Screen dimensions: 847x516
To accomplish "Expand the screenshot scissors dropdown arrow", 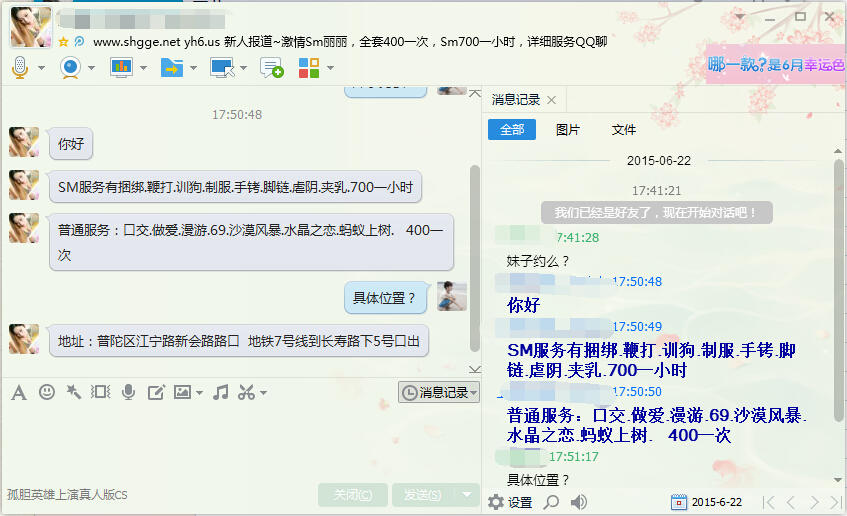I will (x=264, y=393).
